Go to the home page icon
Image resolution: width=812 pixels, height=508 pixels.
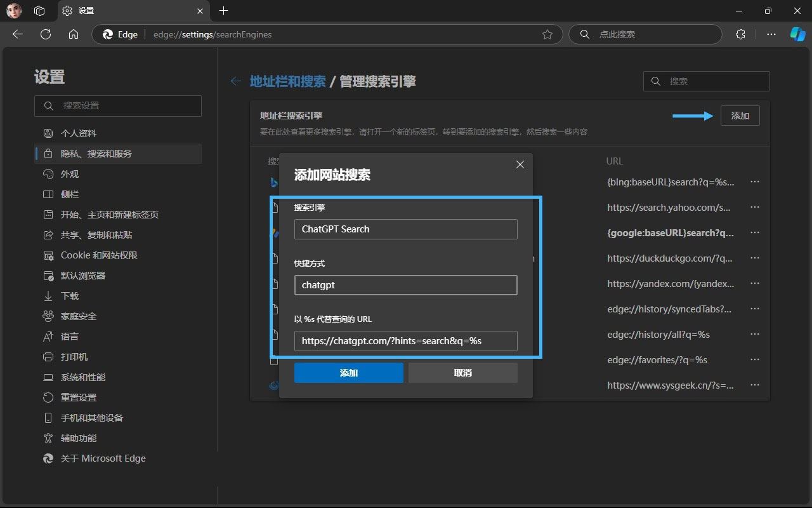[74, 34]
